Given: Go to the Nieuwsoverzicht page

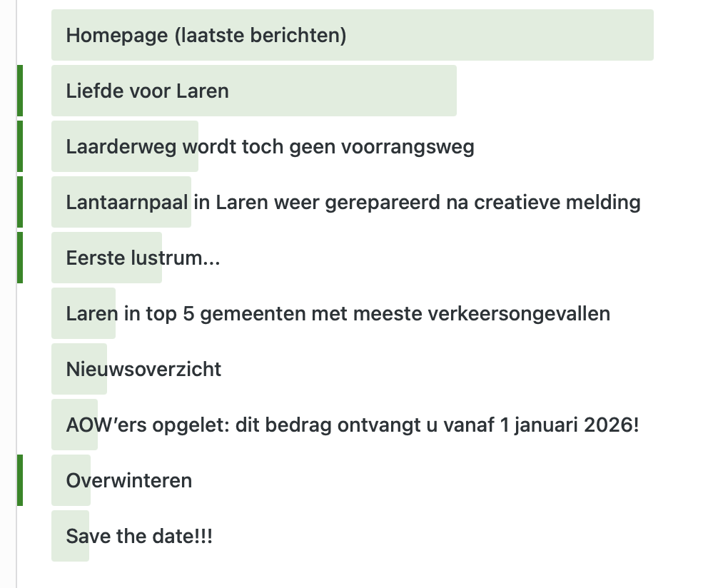Looking at the screenshot, I should point(143,369).
